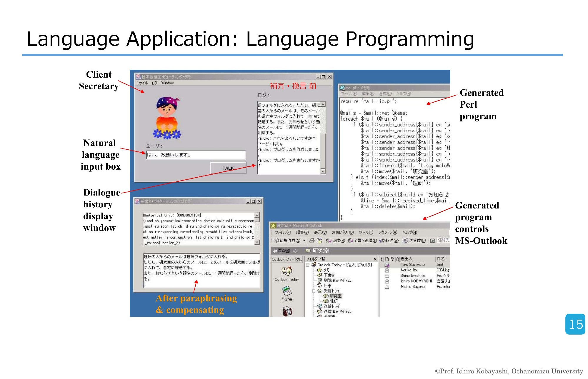
Task: Click the Reply (返信) toolbar button
Action: click(x=335, y=241)
